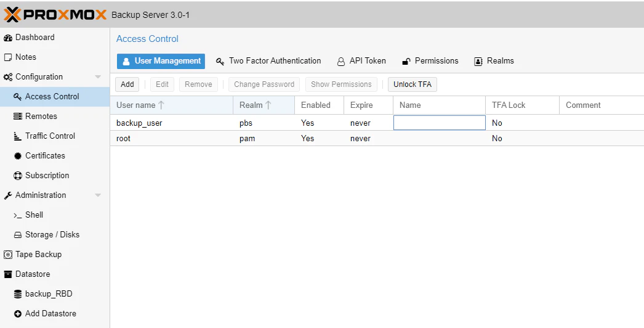This screenshot has width=644, height=328.
Task: Collapse the Administration section arrow
Action: click(98, 195)
